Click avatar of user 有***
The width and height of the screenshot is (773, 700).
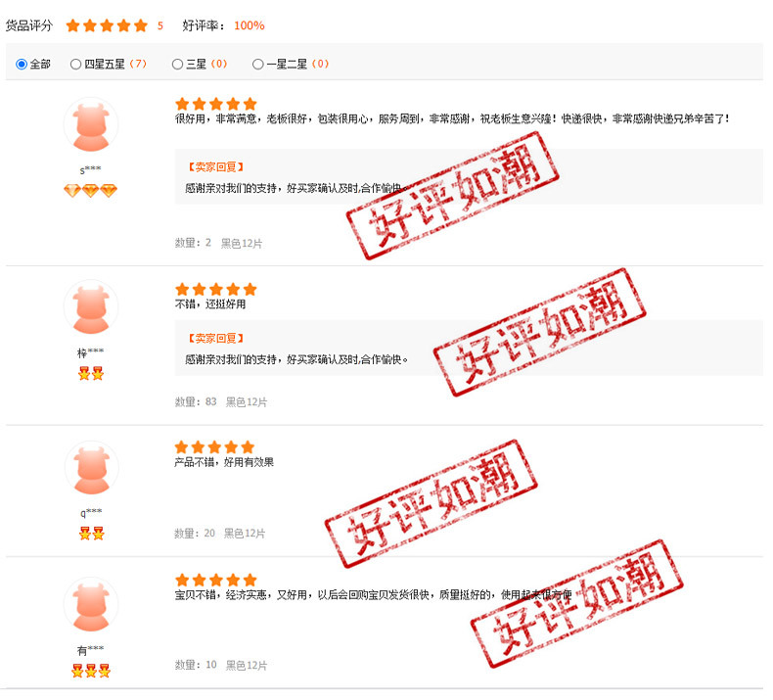click(x=91, y=605)
